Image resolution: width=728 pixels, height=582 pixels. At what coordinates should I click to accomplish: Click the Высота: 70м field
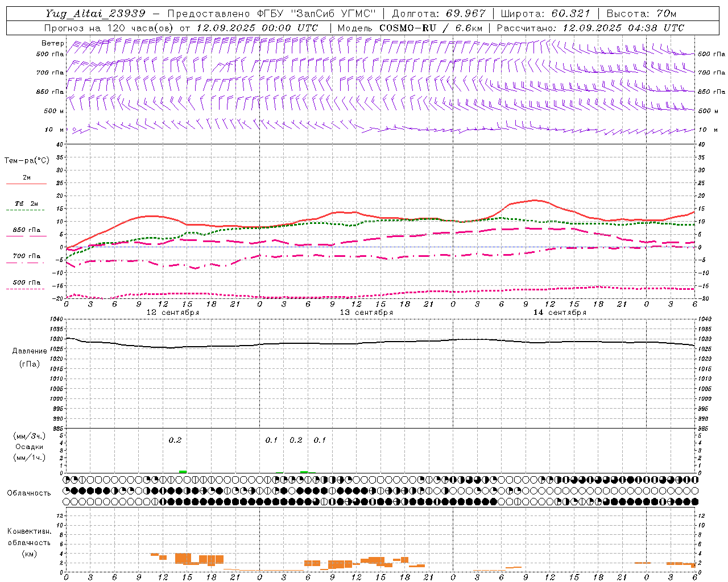click(641, 14)
